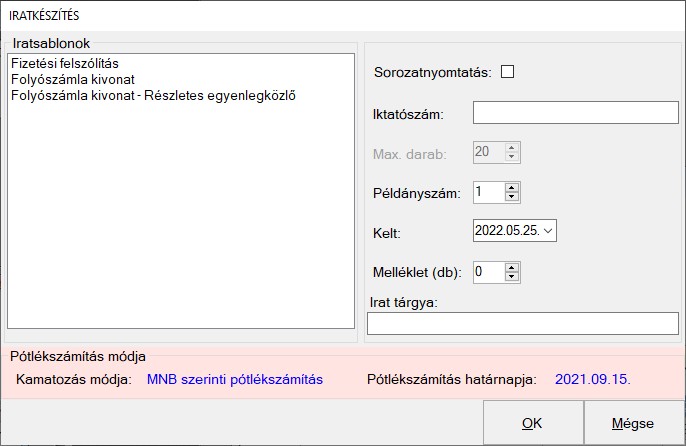Image resolution: width=686 pixels, height=446 pixels.
Task: Decrease Példányszám with the down arrow
Action: (x=512, y=196)
